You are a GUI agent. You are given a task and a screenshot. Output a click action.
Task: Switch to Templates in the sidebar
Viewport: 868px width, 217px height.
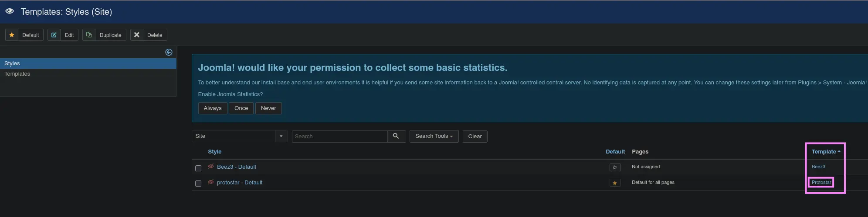(x=17, y=74)
